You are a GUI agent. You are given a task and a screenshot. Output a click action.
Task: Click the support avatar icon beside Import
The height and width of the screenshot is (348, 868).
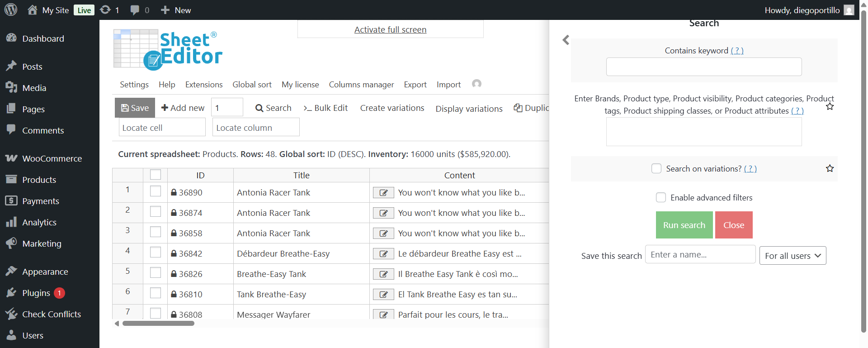click(x=476, y=84)
